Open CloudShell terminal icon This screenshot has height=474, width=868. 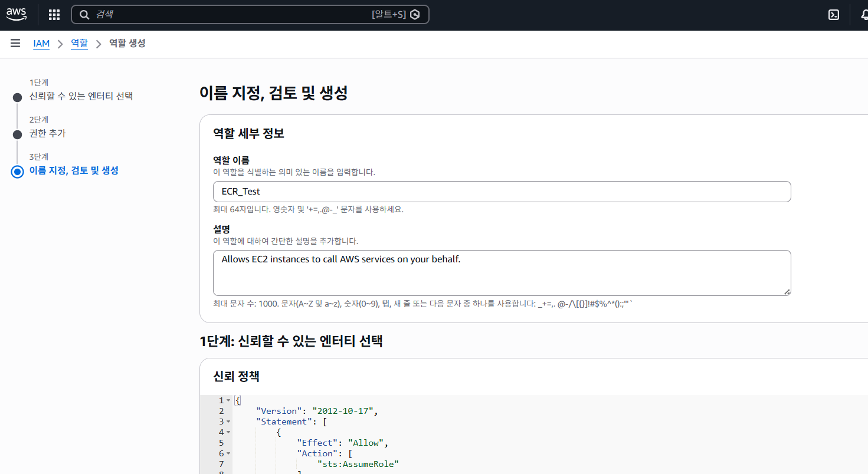(834, 15)
